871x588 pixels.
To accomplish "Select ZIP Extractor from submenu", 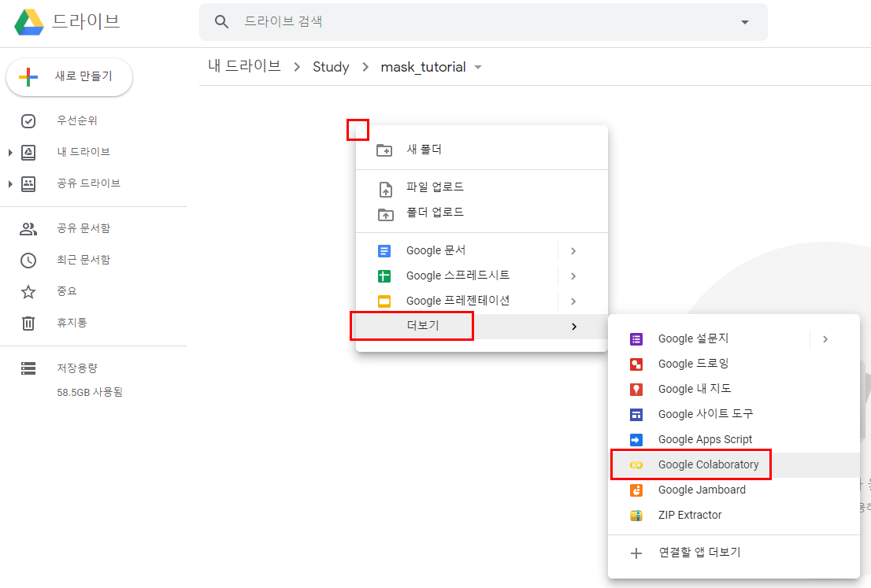I will (734, 516).
